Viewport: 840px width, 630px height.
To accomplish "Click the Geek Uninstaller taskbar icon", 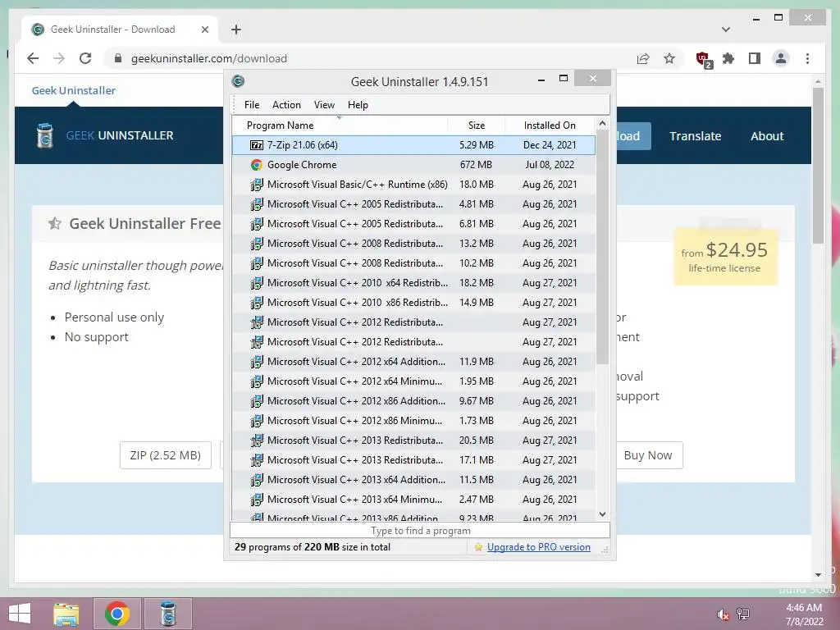I will 168,614.
